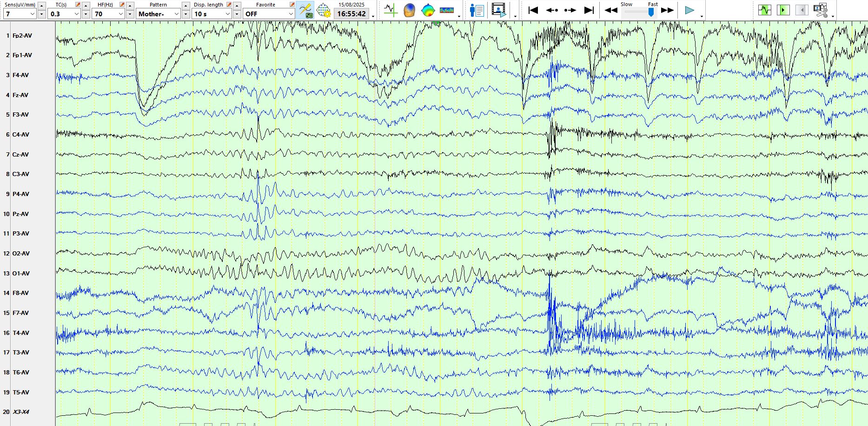
Task: Select the O2-AV channel label
Action: point(21,253)
